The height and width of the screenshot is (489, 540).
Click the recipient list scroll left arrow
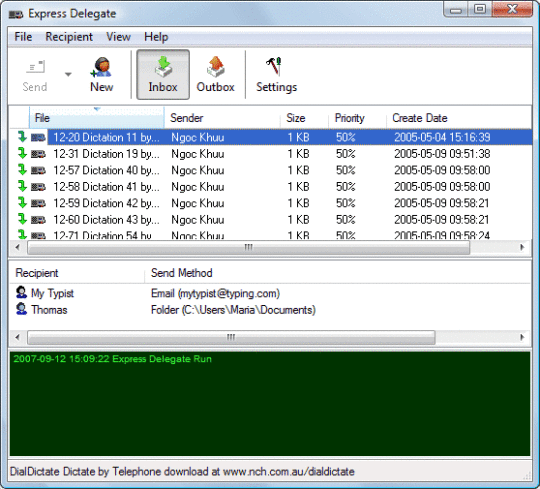pos(18,337)
